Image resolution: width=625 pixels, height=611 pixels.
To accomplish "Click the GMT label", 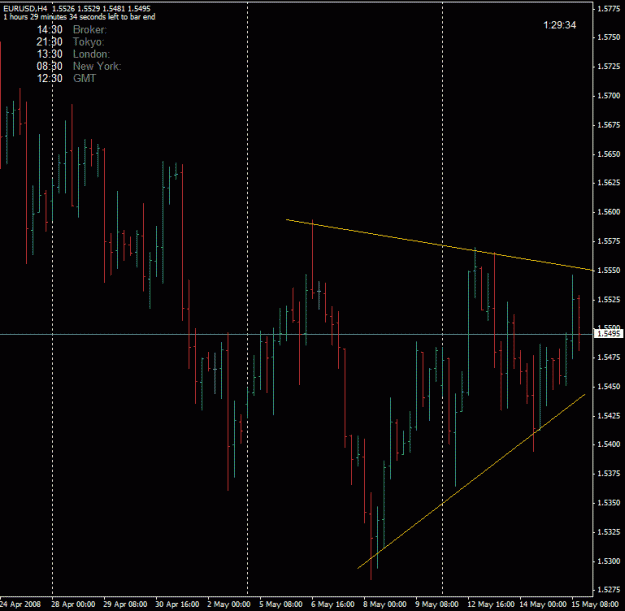I will pos(85,79).
